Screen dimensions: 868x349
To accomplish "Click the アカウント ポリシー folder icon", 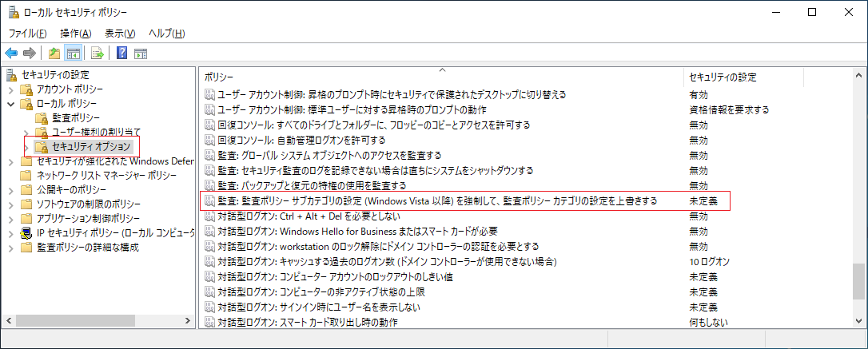I will (26, 89).
